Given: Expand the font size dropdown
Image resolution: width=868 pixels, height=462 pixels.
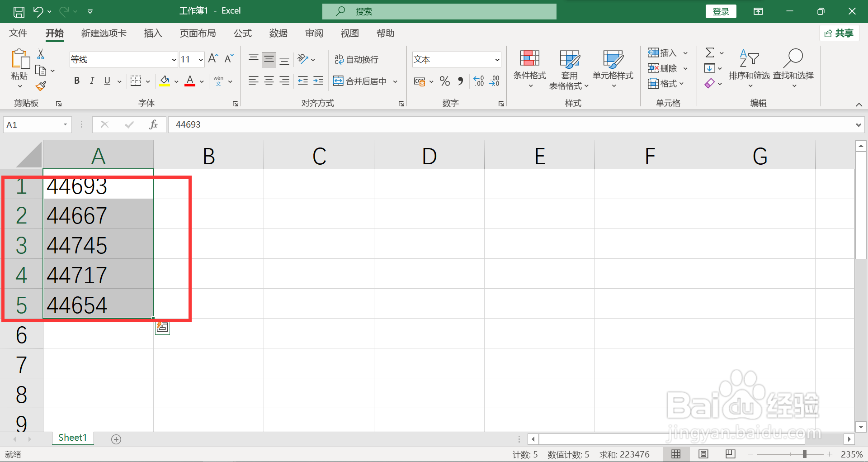Looking at the screenshot, I should [x=201, y=60].
